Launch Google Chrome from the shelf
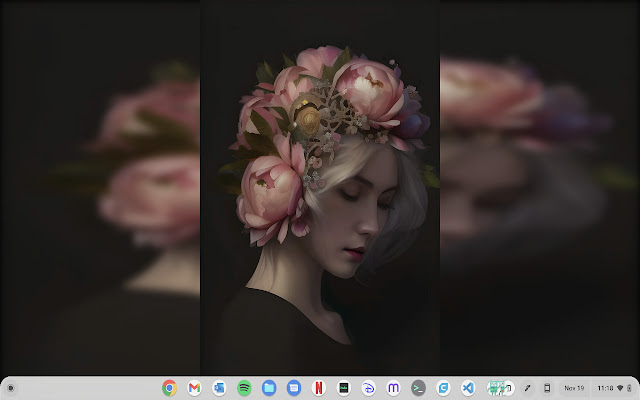This screenshot has height=400, width=640. click(x=169, y=388)
